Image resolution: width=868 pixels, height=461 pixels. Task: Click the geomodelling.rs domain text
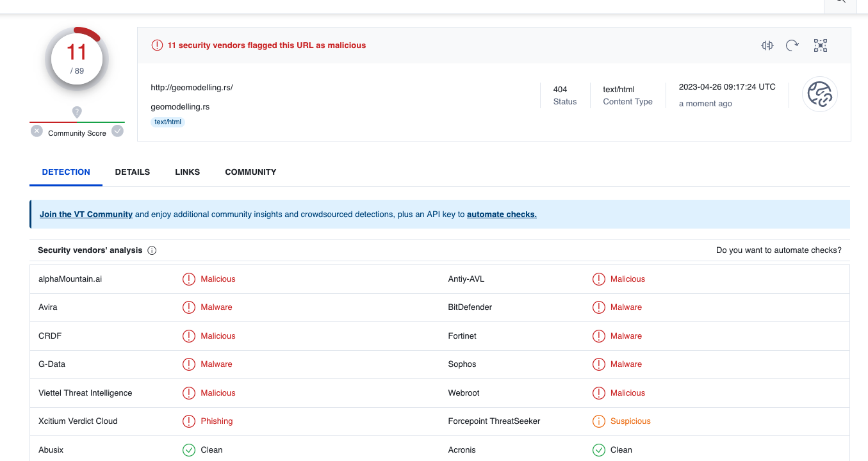coord(180,107)
